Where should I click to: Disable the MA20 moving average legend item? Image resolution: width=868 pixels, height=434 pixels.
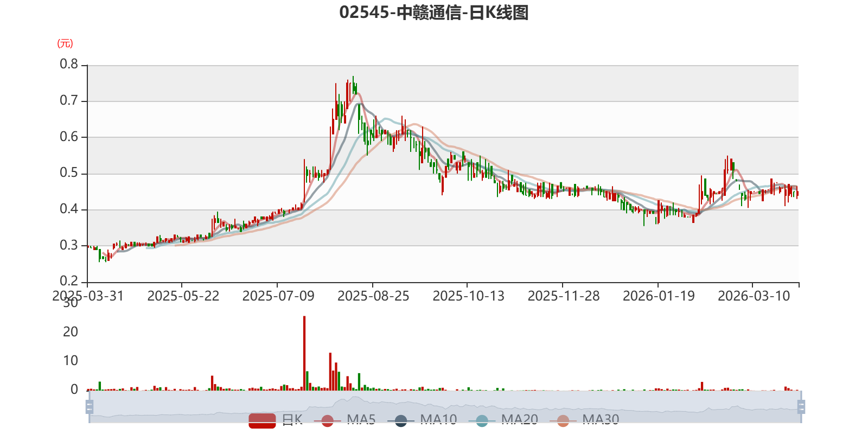click(503, 420)
